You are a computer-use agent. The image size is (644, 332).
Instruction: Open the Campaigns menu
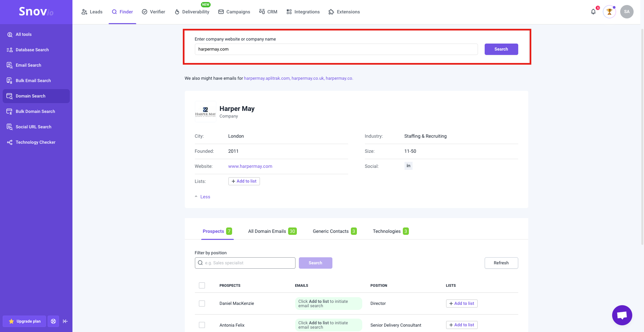(x=234, y=12)
